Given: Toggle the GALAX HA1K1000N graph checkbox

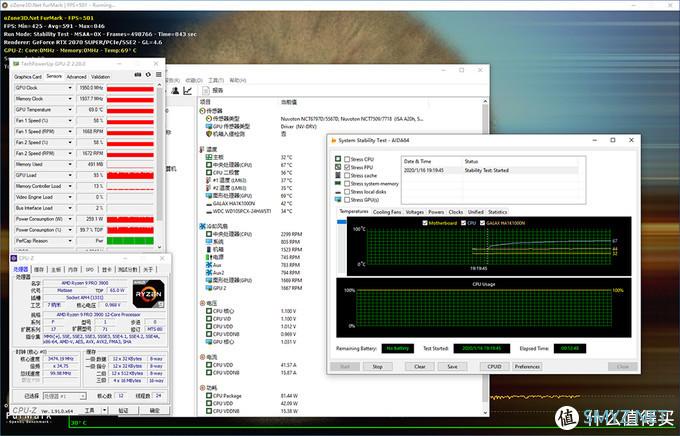Looking at the screenshot, I should 482,223.
